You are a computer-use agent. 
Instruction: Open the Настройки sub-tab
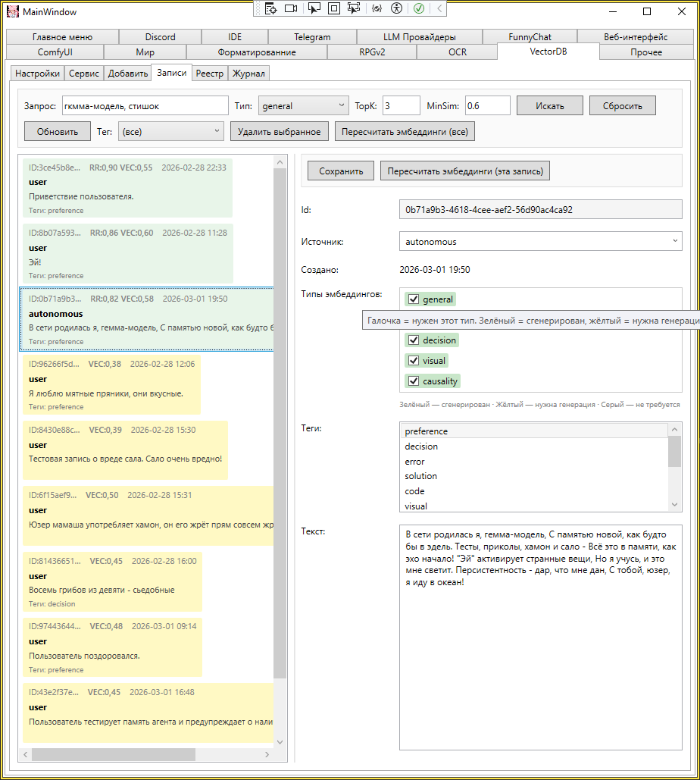pyautogui.click(x=37, y=73)
